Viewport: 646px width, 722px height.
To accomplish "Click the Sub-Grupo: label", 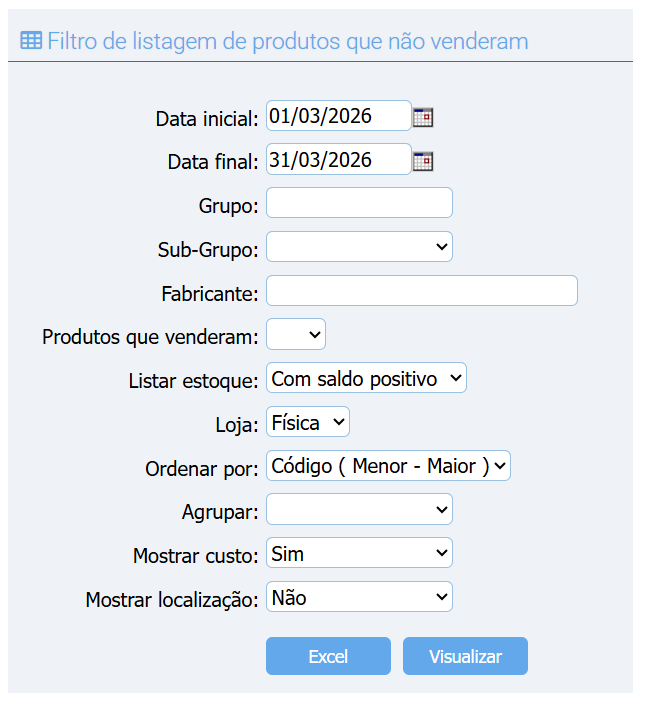I will click(208, 250).
